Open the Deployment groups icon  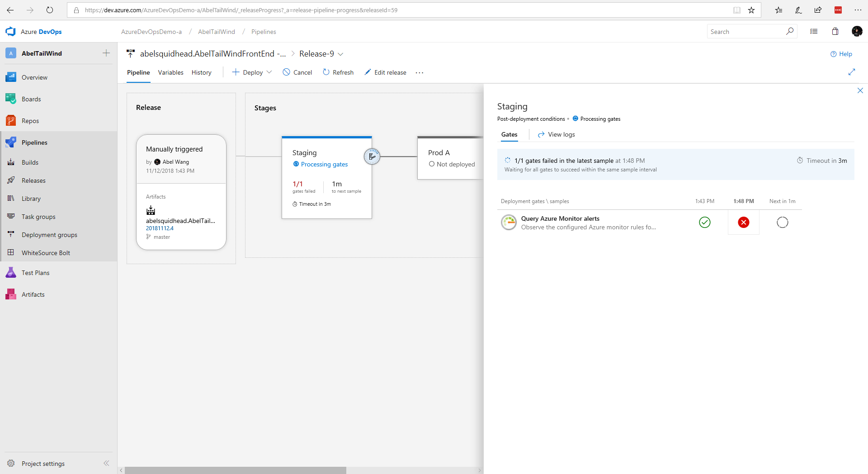[11, 235]
